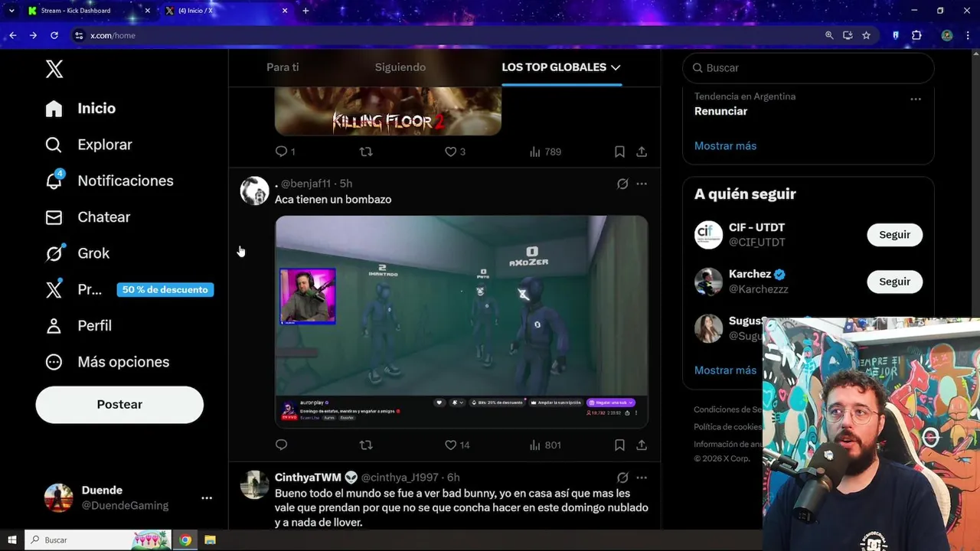Click Mostrar más under A quién seguir
Image resolution: width=980 pixels, height=551 pixels.
point(725,370)
